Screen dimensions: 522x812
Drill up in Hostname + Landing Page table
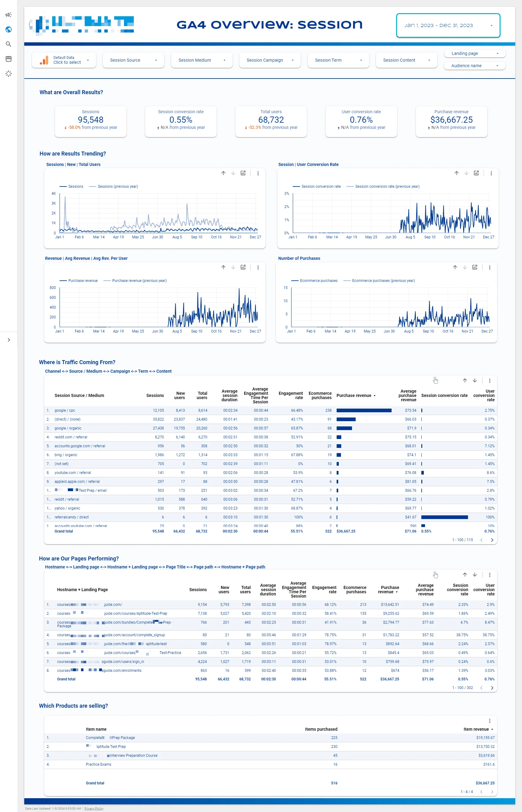point(465,575)
